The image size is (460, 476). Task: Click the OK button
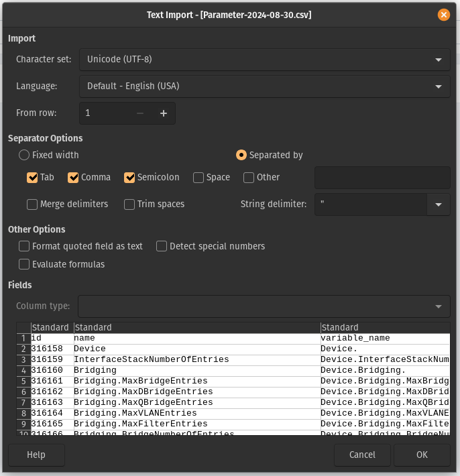pos(422,455)
